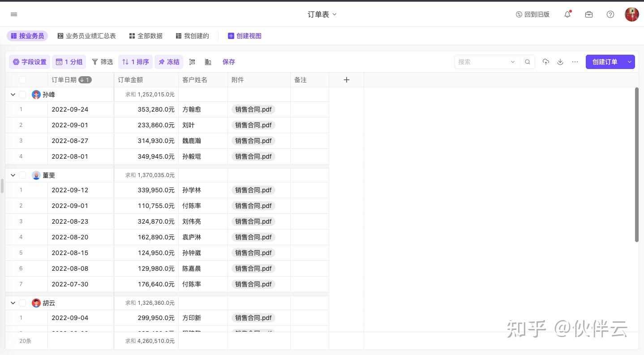Check the 孙峰 group checkbox

pos(22,95)
